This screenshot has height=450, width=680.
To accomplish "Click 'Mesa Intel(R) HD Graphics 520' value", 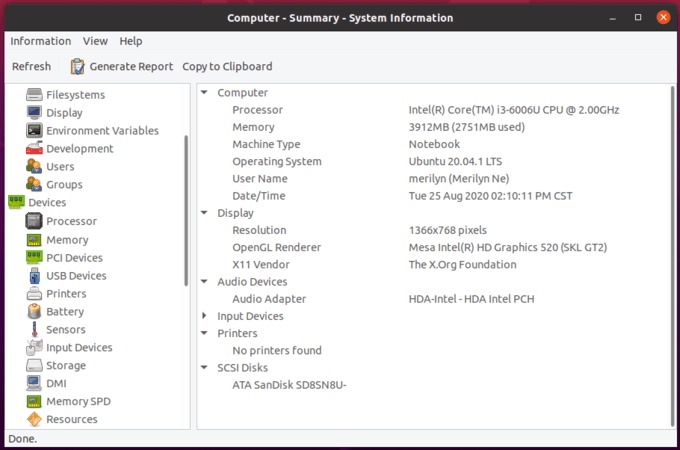I will pyautogui.click(x=508, y=247).
